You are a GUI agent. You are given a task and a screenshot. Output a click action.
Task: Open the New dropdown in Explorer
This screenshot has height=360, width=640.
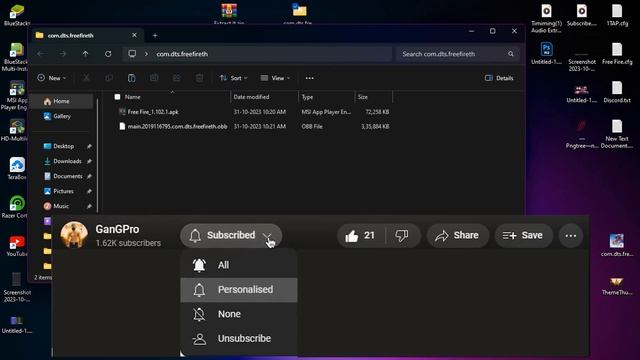pos(52,78)
